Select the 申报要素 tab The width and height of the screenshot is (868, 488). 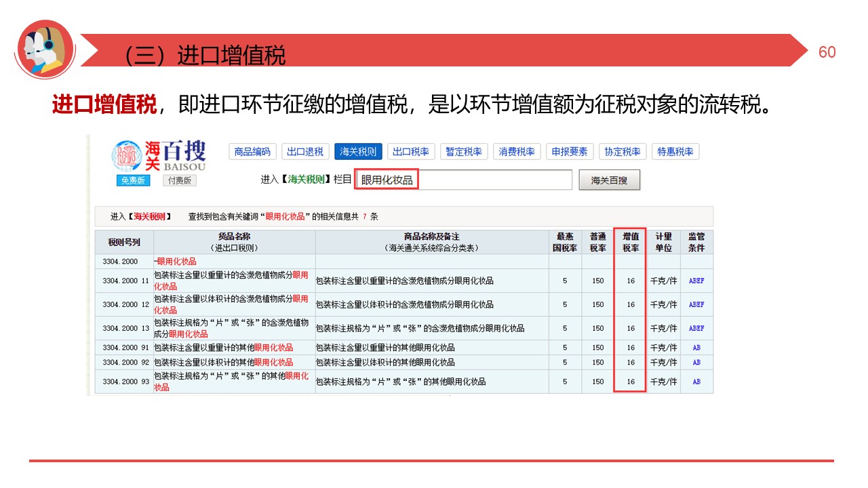click(x=570, y=152)
